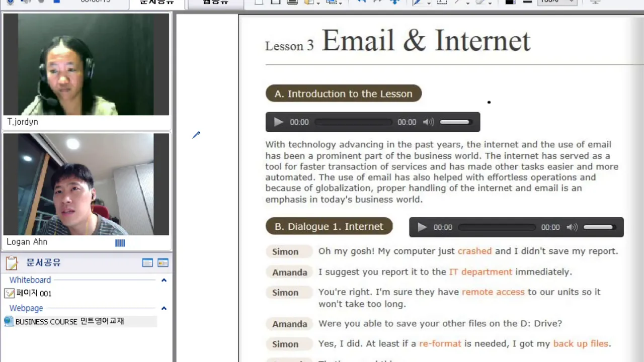Click the 'Whiteboard' section label
Viewport: 644px width, 362px height.
click(x=30, y=280)
